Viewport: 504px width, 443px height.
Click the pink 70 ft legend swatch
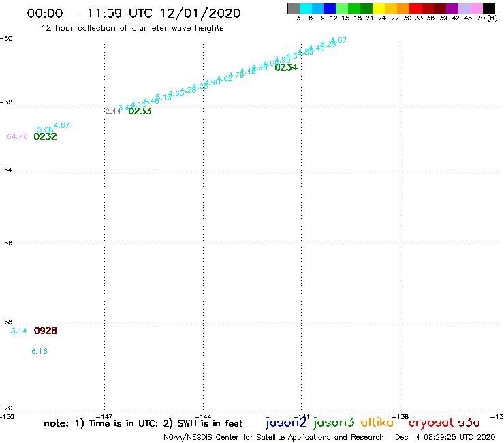point(477,8)
